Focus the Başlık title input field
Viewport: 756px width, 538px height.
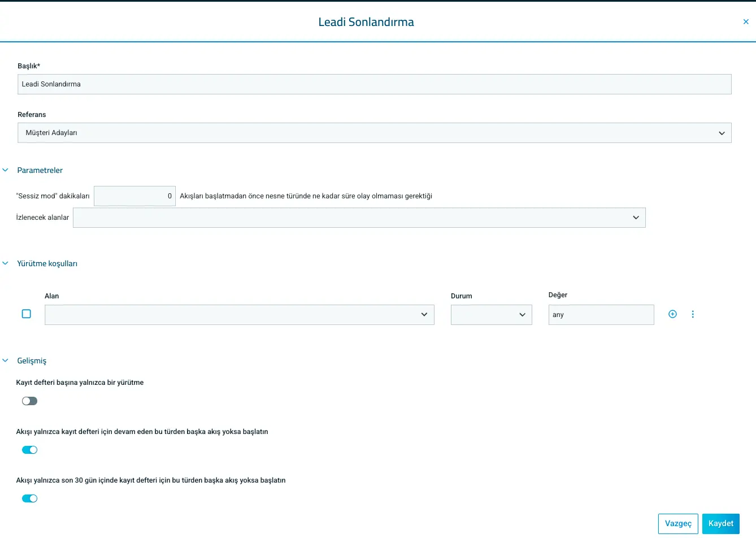(375, 84)
